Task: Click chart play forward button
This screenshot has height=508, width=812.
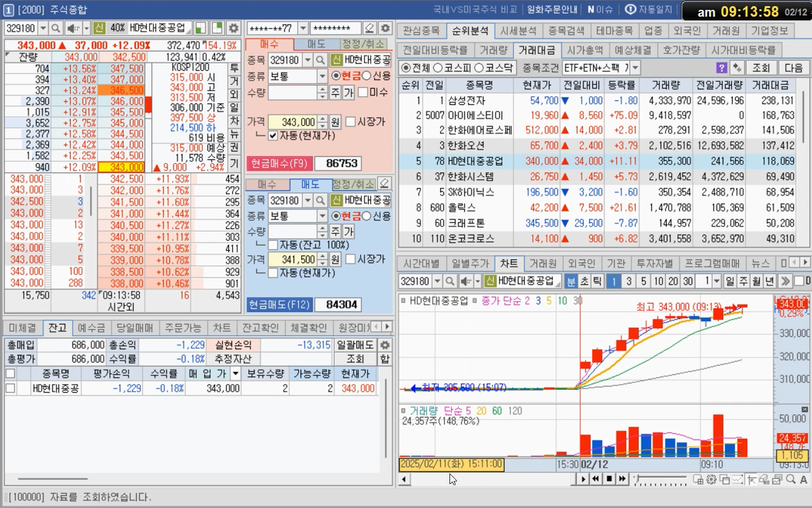Action: (584, 478)
